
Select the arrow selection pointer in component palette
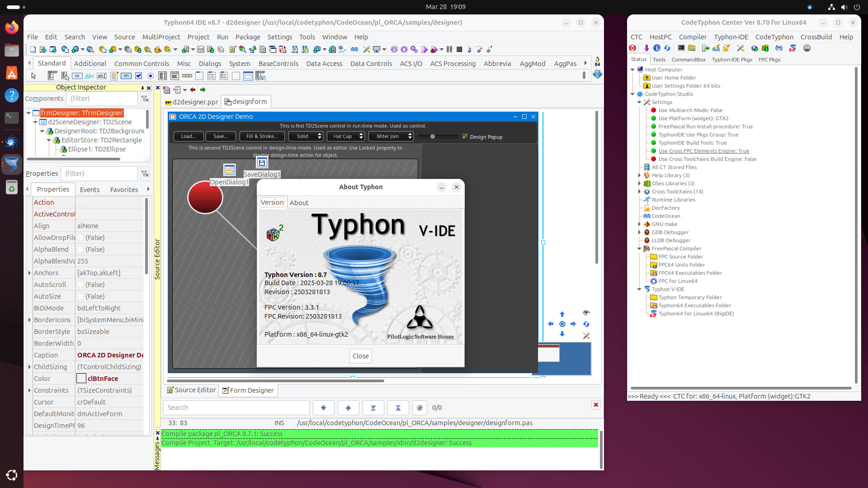coord(33,76)
